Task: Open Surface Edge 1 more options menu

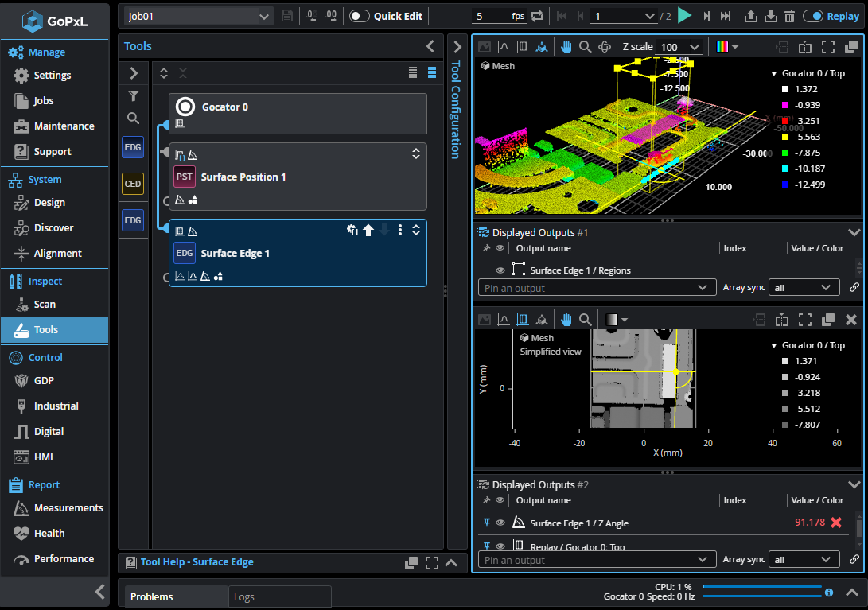Action: [x=400, y=231]
